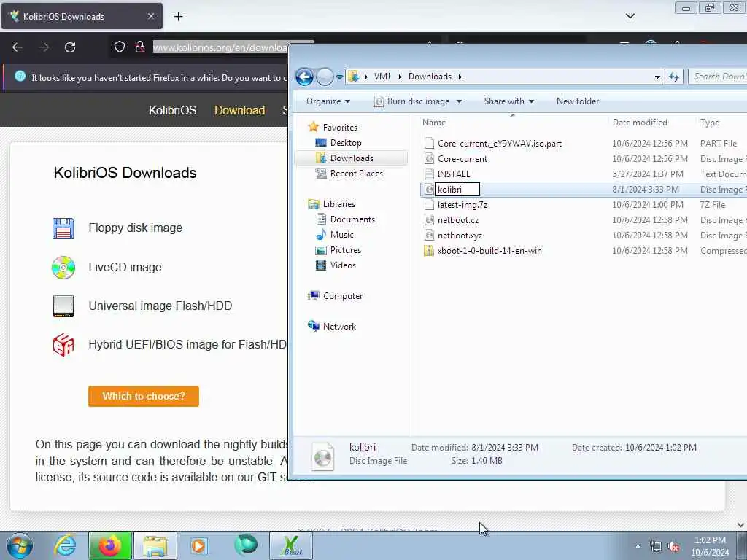
Task: Click the Which to choose? button
Action: 144,396
